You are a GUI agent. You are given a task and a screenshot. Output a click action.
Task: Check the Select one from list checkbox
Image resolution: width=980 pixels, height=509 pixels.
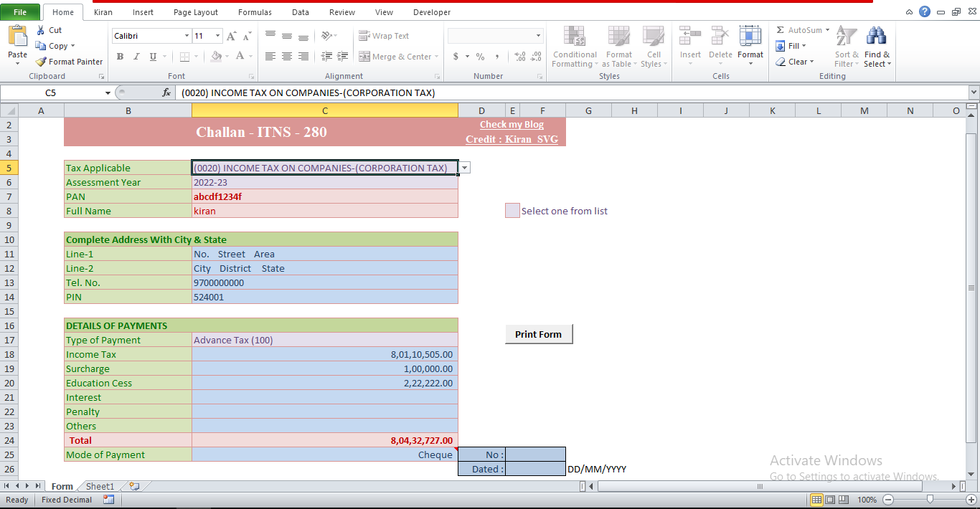coord(512,210)
